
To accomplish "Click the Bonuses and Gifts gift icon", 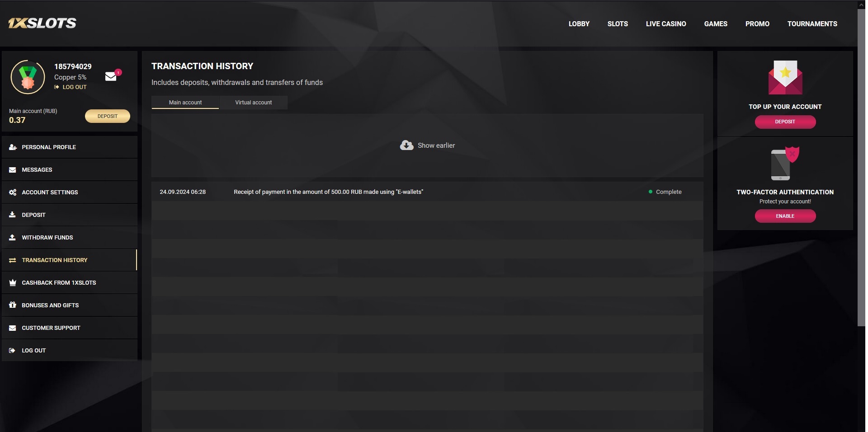I will coord(13,305).
